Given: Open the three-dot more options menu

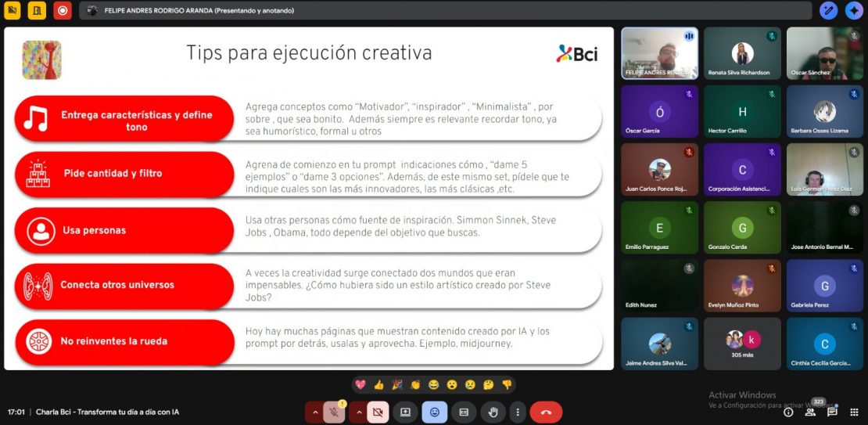Looking at the screenshot, I should 517,412.
